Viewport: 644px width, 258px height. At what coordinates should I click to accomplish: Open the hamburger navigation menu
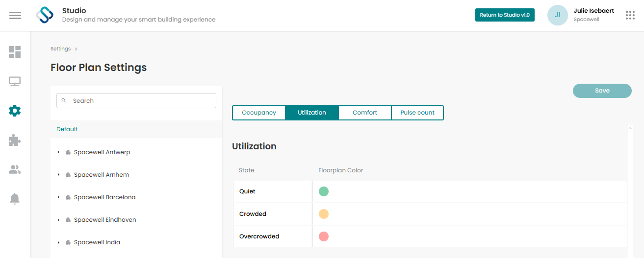[x=15, y=15]
